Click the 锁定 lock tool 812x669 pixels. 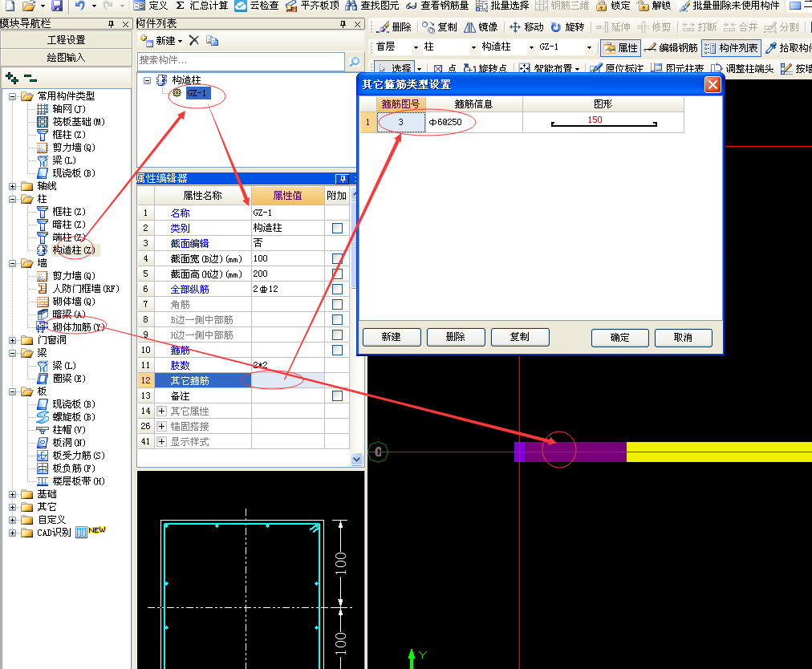613,6
